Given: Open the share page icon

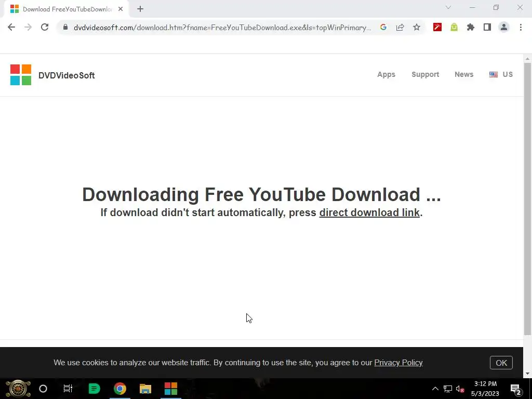Looking at the screenshot, I should point(400,27).
